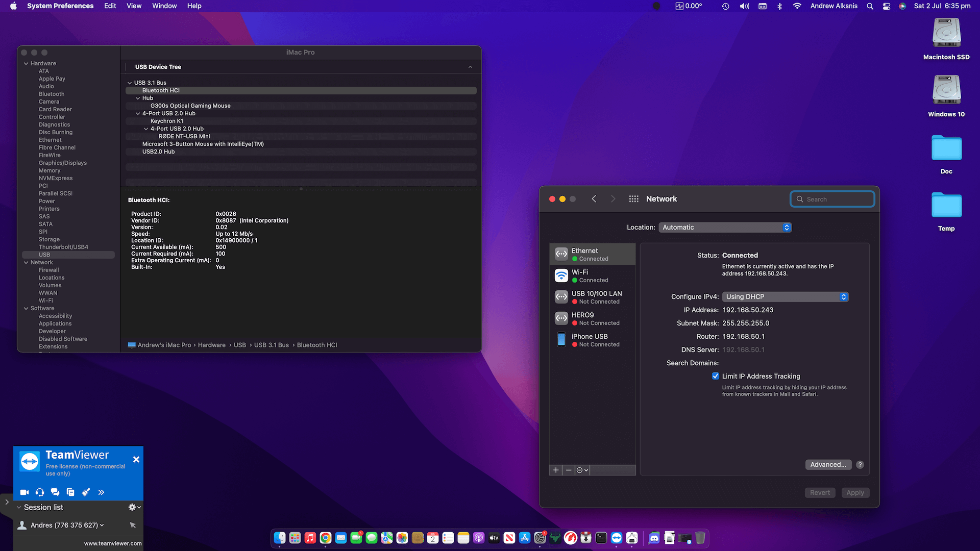
Task: Collapse the Session list section
Action: tap(19, 507)
